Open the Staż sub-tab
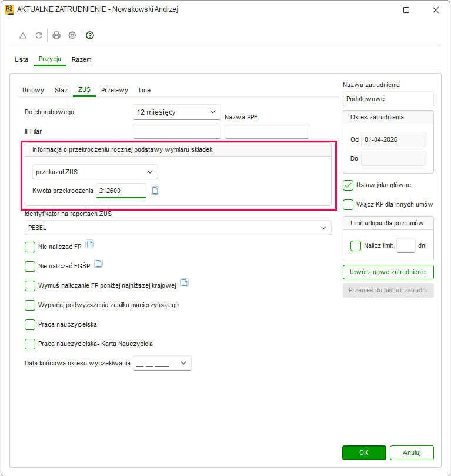451x476 pixels. tap(61, 90)
